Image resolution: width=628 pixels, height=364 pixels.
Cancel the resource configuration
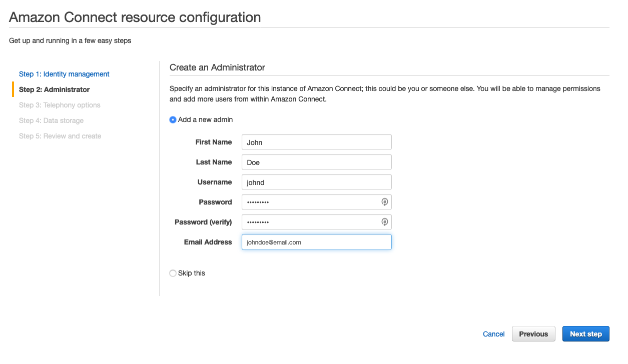[x=493, y=334]
